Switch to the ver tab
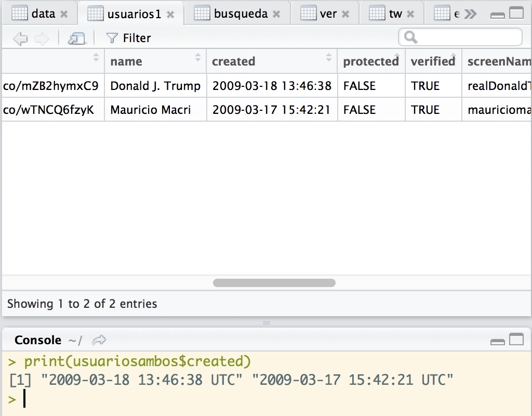 pyautogui.click(x=327, y=14)
